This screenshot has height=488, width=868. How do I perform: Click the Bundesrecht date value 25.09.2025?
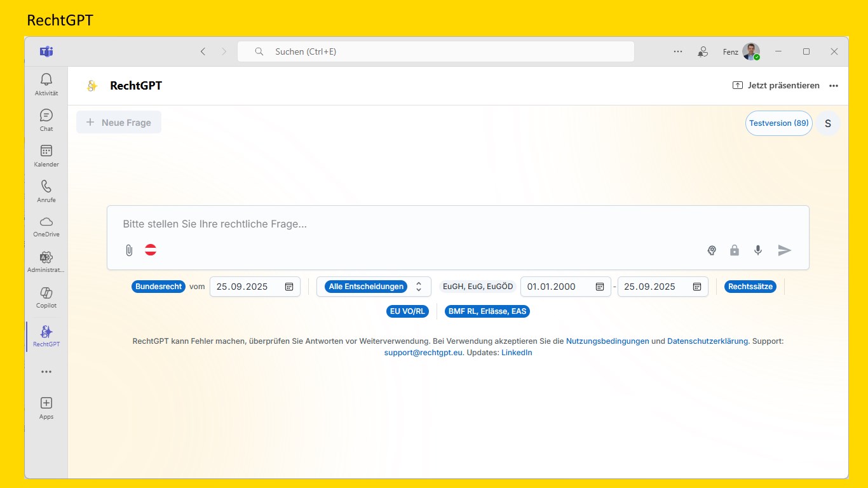(242, 287)
